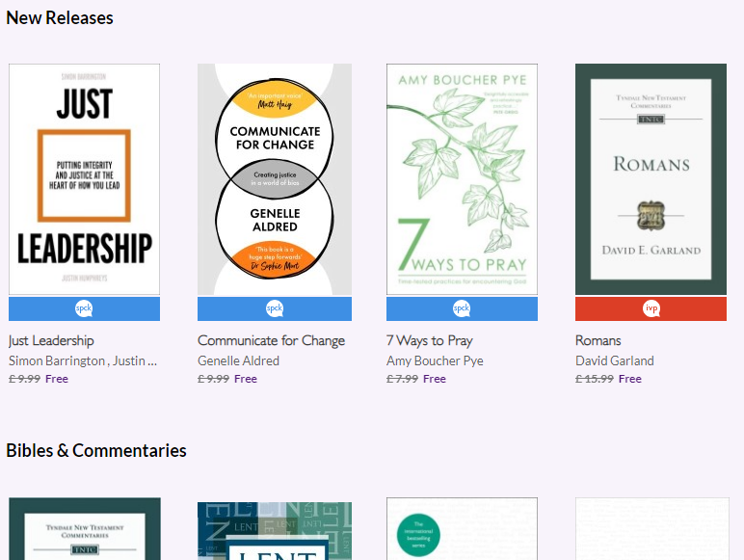The width and height of the screenshot is (744, 560).
Task: Click the SPCK icon under 7 Ways to Pray
Action: click(x=462, y=308)
